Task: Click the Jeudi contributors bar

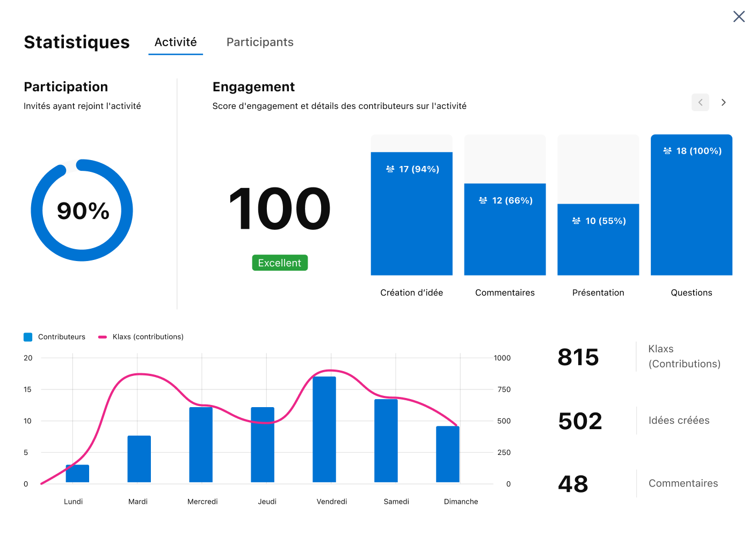Action: point(263,445)
